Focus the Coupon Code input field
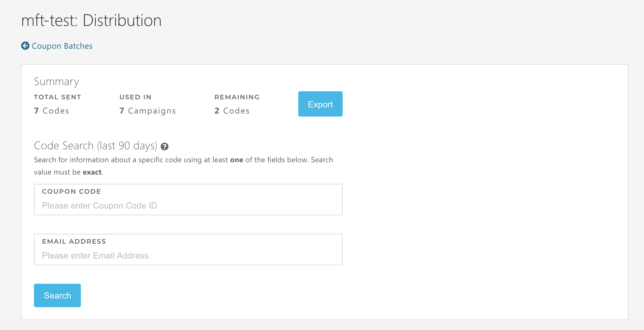Viewport: 644px width, 330px height. [188, 206]
